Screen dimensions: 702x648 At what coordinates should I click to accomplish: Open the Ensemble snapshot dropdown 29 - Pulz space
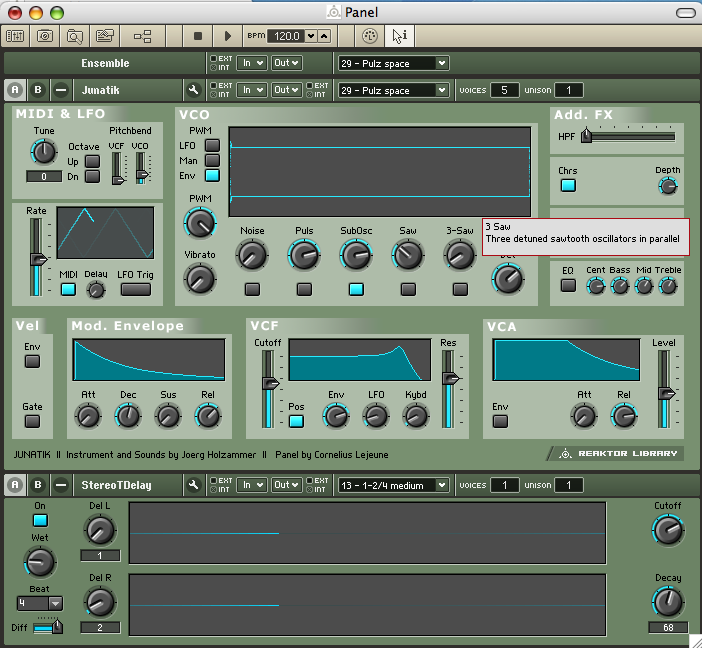tap(393, 63)
